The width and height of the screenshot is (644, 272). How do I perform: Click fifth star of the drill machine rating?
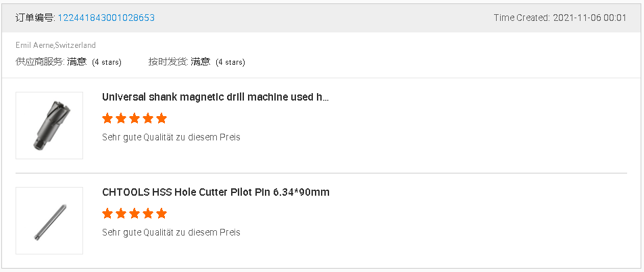click(x=162, y=119)
